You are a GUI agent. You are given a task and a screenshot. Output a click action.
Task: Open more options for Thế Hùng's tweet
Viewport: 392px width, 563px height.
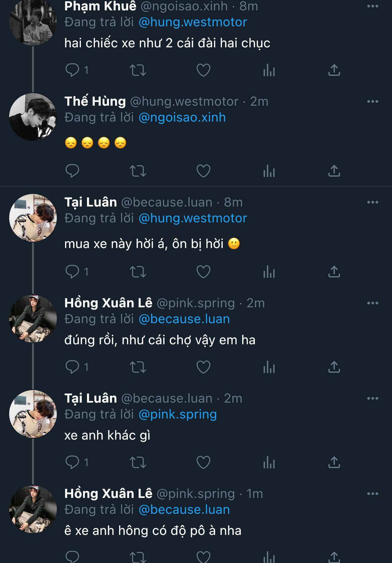click(x=372, y=101)
